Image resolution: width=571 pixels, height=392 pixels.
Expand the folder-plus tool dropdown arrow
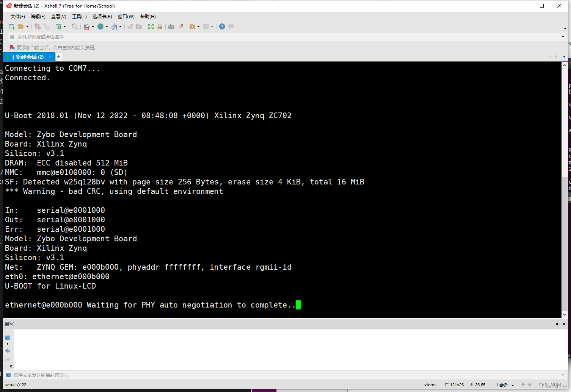pos(198,27)
